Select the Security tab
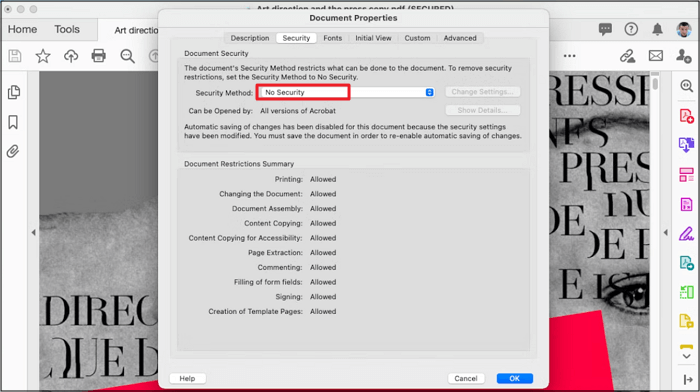Screen dimensions: 700x392 click(x=296, y=38)
